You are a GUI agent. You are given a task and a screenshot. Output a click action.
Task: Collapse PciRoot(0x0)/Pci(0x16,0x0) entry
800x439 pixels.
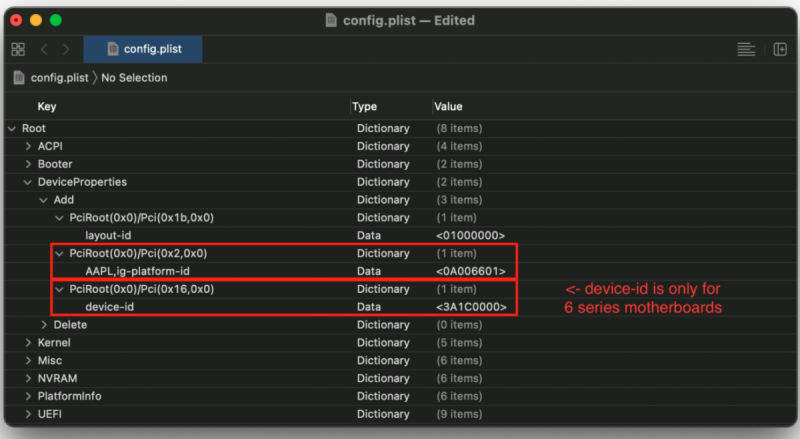59,289
